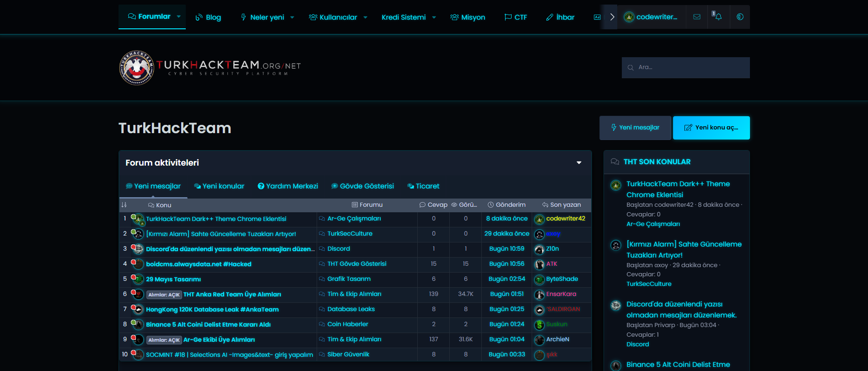Click the magnifier icon in the search box
This screenshot has width=868, height=371.
631,68
